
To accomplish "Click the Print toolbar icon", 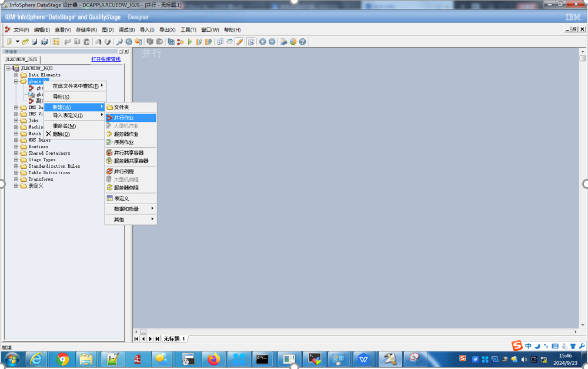I will coord(283,42).
